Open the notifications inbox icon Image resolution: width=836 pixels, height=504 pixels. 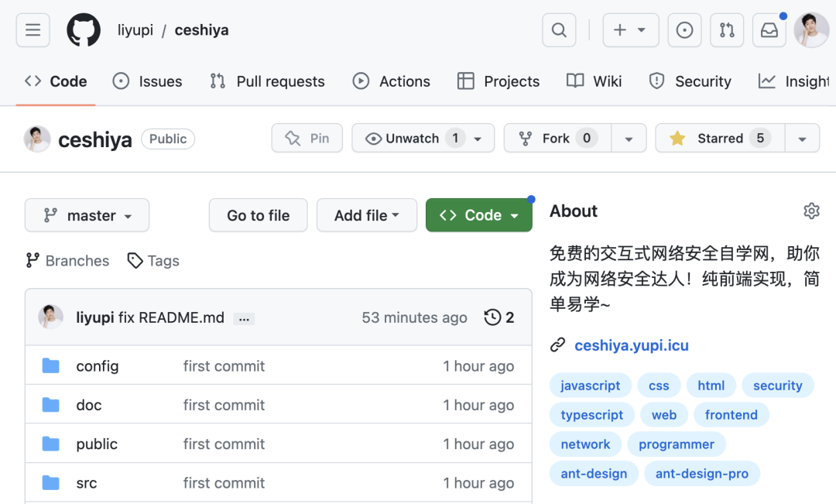[x=769, y=30]
